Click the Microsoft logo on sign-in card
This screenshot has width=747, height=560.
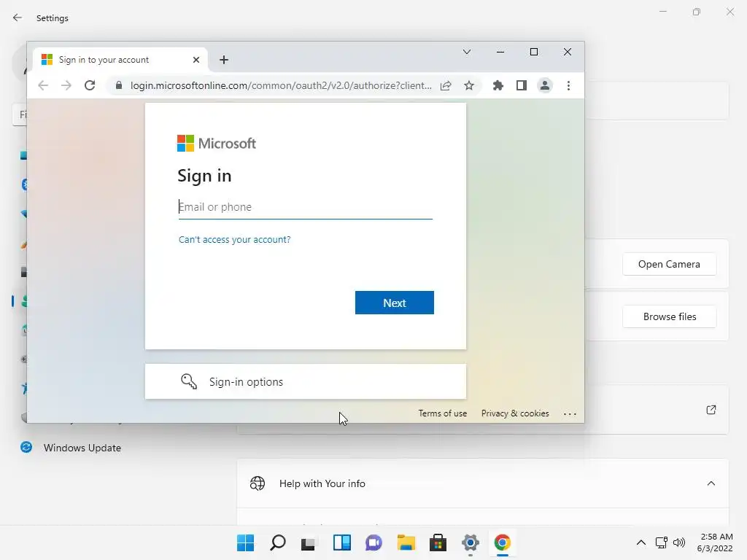[x=216, y=144]
